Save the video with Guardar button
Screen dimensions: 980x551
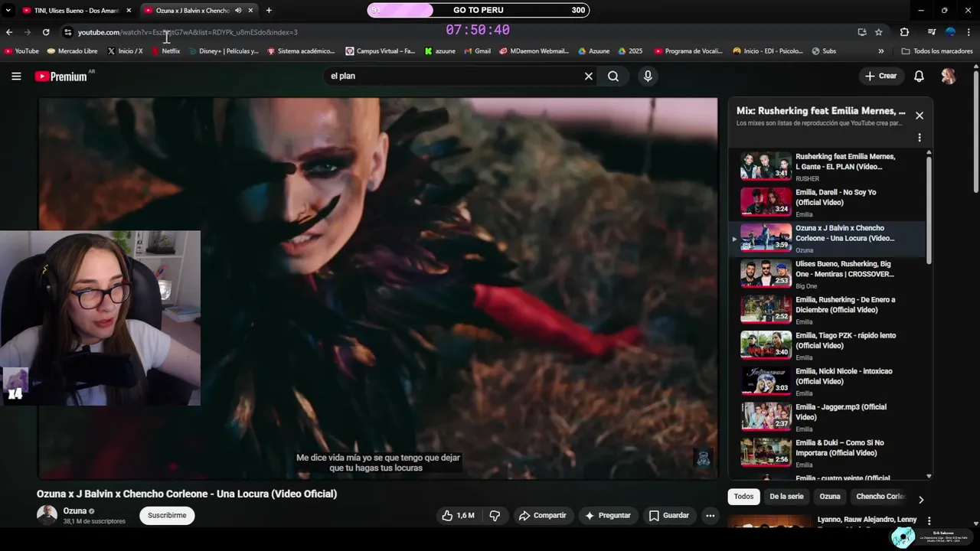669,516
